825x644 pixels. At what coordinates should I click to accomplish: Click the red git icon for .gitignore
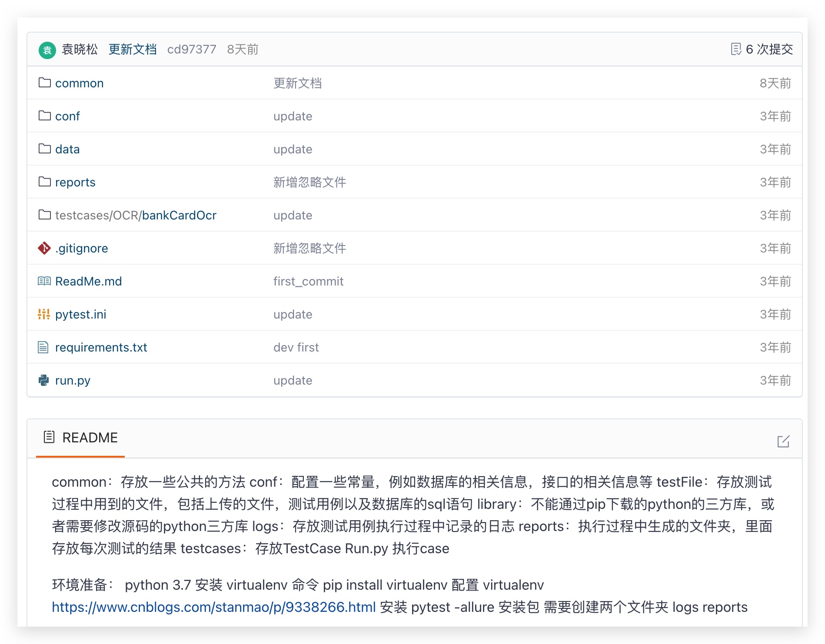44,248
